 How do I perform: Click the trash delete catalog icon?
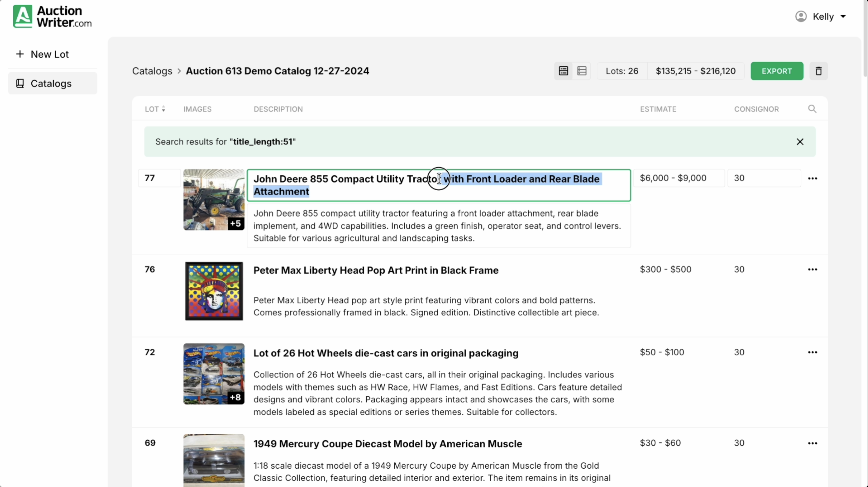[x=818, y=71]
